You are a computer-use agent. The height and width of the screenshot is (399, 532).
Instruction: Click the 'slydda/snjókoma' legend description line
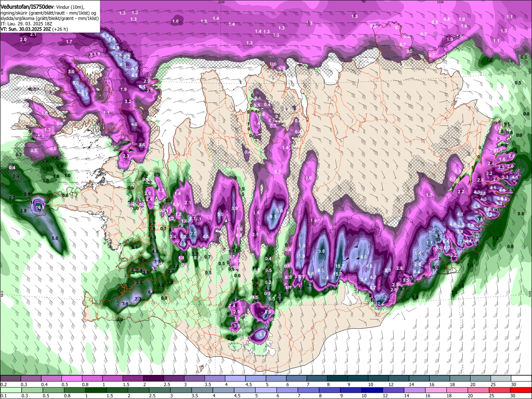pos(49,18)
